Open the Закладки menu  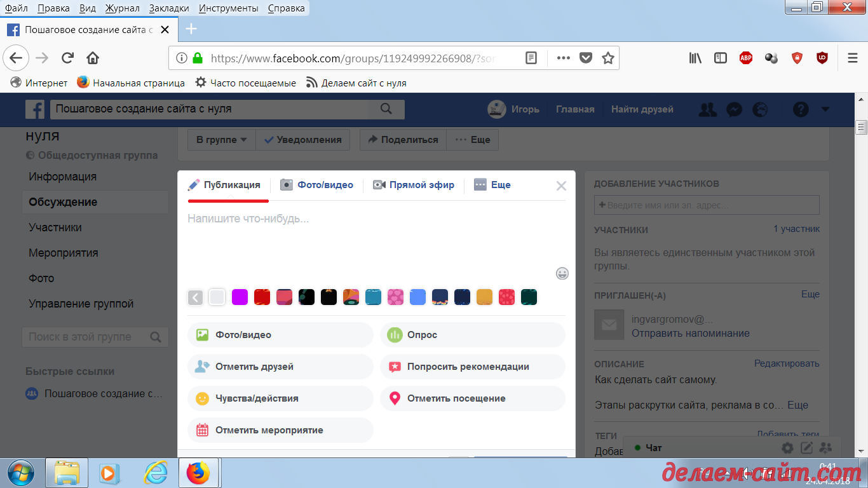[169, 8]
